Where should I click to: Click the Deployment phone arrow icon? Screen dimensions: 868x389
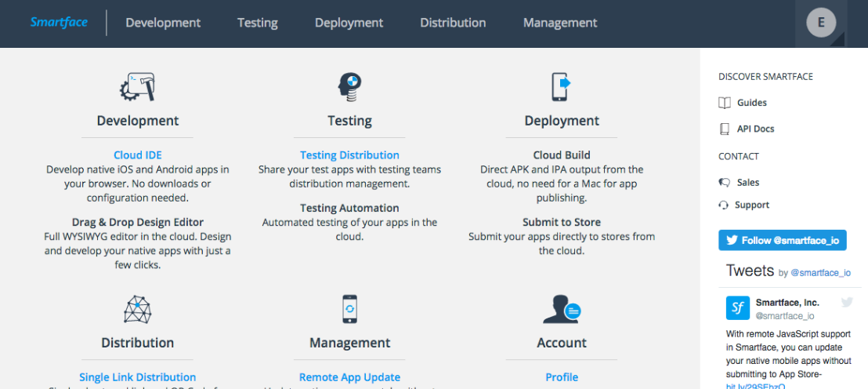pyautogui.click(x=562, y=87)
